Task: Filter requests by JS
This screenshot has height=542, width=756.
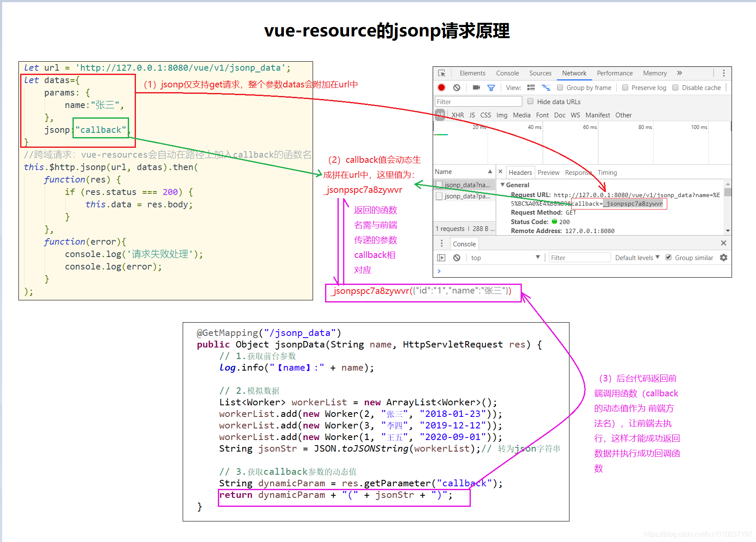Action: (472, 115)
